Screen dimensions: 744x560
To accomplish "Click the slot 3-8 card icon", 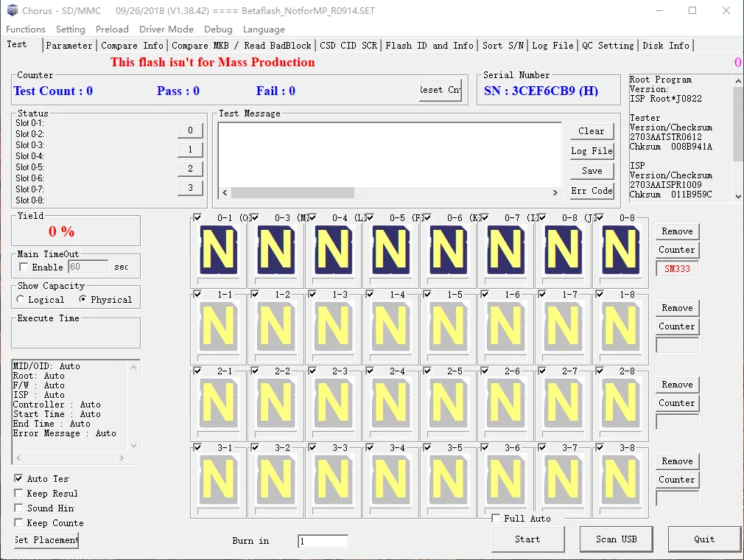I will (620, 480).
